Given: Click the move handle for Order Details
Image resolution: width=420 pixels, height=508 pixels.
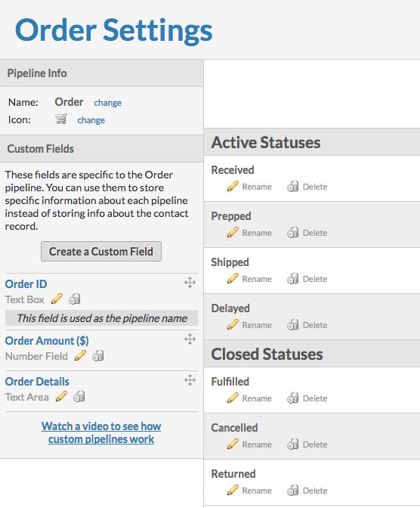Looking at the screenshot, I should point(190,379).
